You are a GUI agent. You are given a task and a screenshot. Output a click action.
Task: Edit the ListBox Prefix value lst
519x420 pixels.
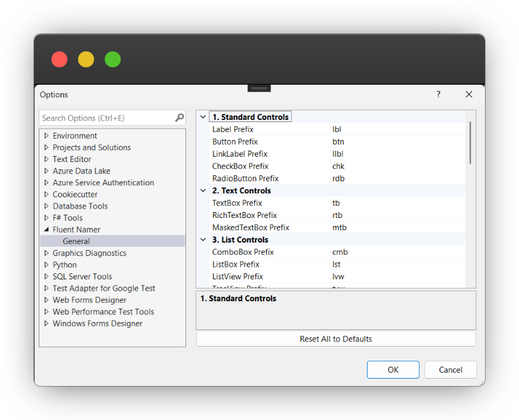(x=336, y=264)
